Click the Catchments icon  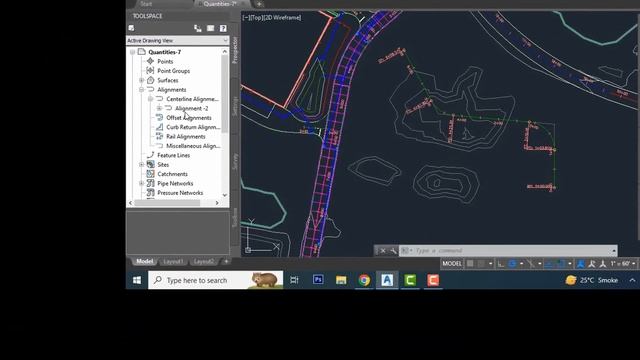(x=150, y=174)
